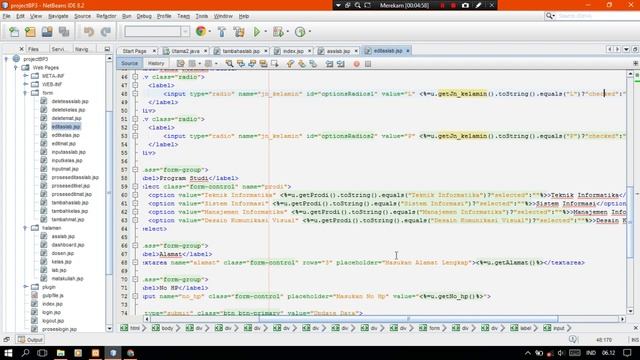Click Clean and Build Project icon

(239, 32)
